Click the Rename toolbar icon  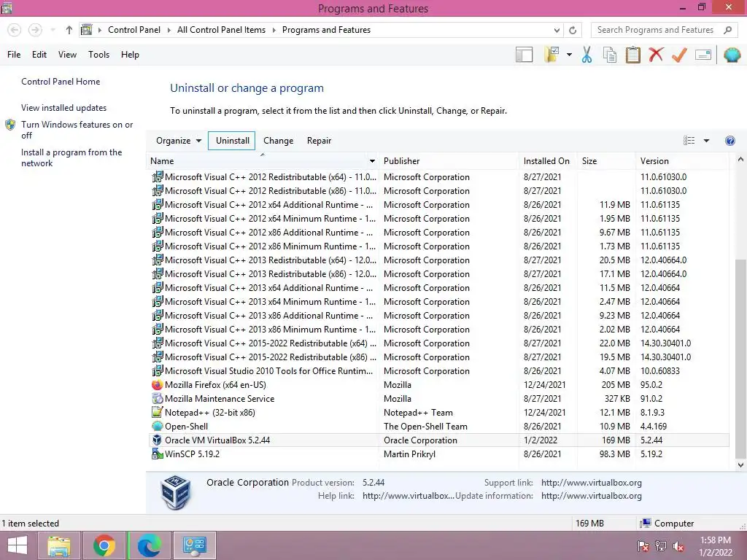(703, 55)
